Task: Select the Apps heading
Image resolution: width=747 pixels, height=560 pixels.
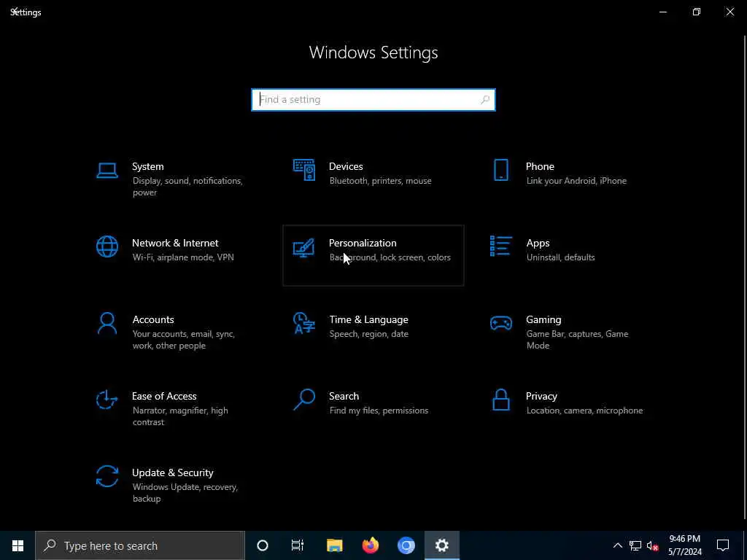Action: coord(538,243)
